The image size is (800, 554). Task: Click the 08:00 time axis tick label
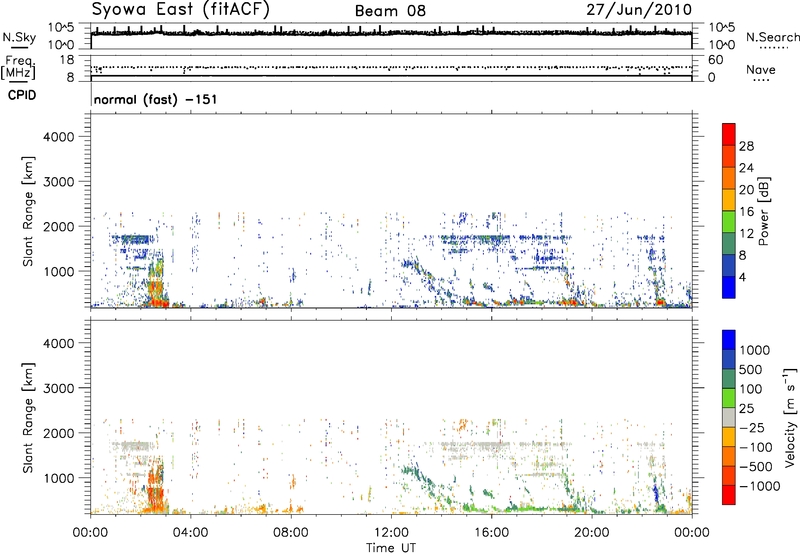291,533
